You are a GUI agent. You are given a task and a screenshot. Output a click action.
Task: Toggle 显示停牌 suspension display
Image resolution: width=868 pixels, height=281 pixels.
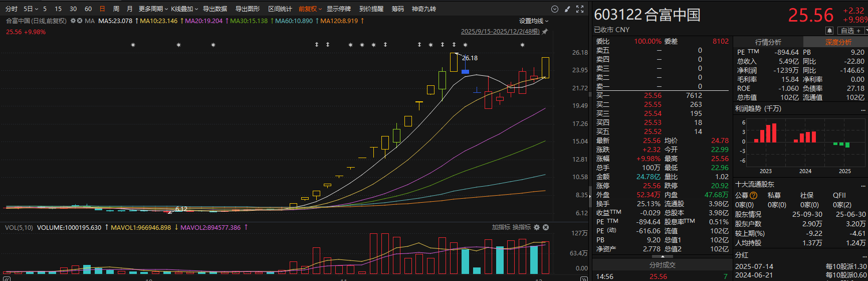pos(338,9)
